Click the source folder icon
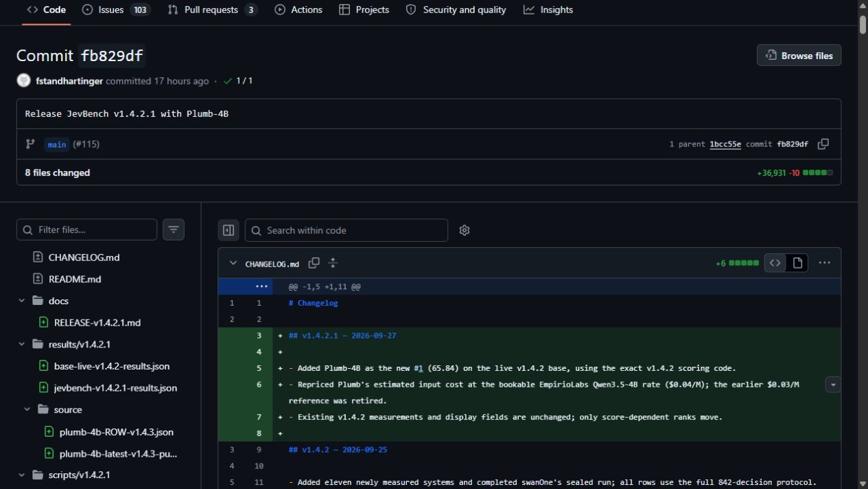This screenshot has height=489, width=868. (x=43, y=409)
